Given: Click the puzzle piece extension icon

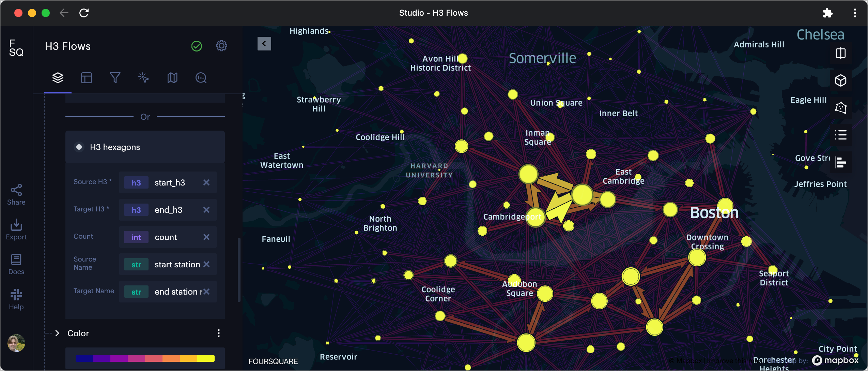Looking at the screenshot, I should tap(828, 13).
